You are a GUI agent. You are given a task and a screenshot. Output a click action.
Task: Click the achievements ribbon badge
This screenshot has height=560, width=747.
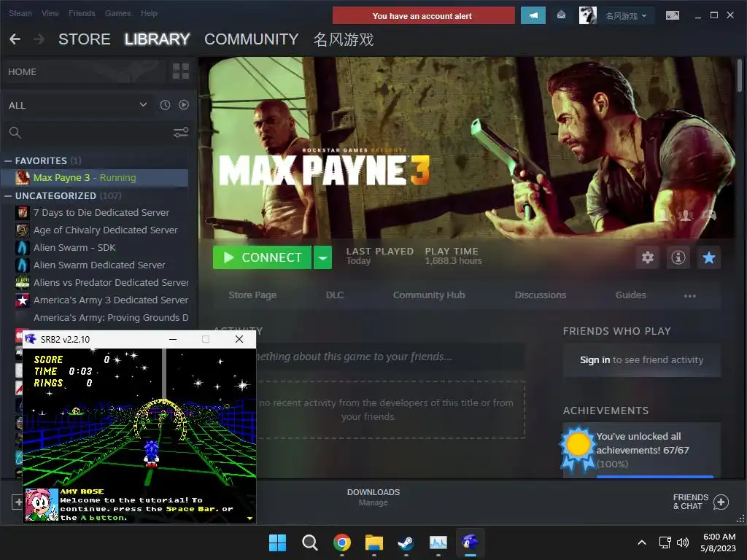coord(578,447)
